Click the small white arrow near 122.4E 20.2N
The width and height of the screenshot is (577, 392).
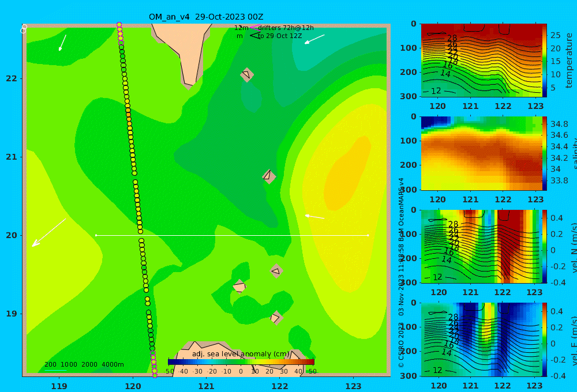pyautogui.click(x=314, y=217)
